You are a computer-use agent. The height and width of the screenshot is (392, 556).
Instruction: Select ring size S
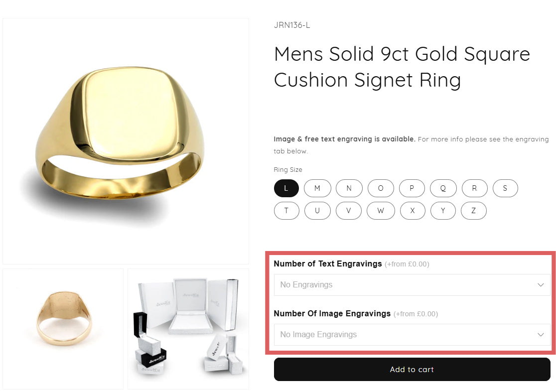point(505,188)
